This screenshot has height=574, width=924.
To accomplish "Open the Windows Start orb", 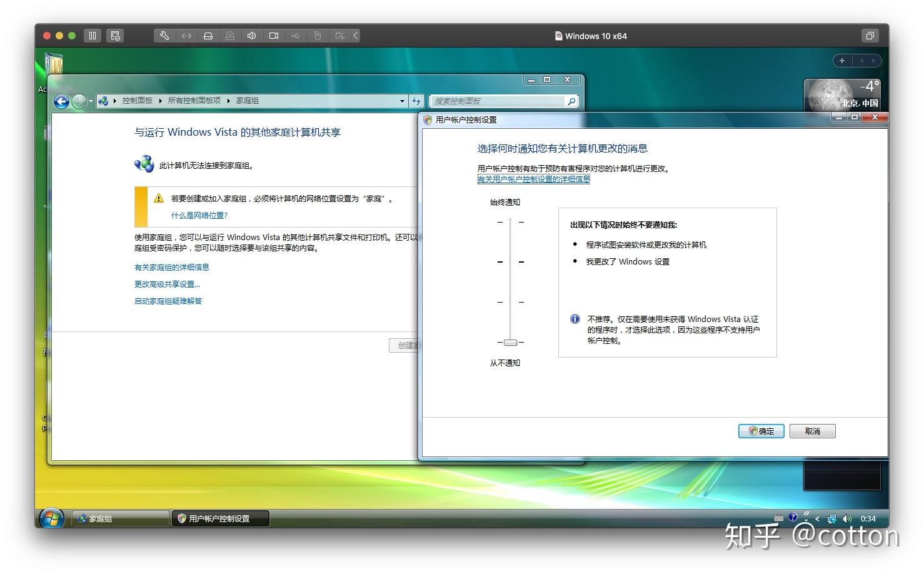I will (51, 518).
